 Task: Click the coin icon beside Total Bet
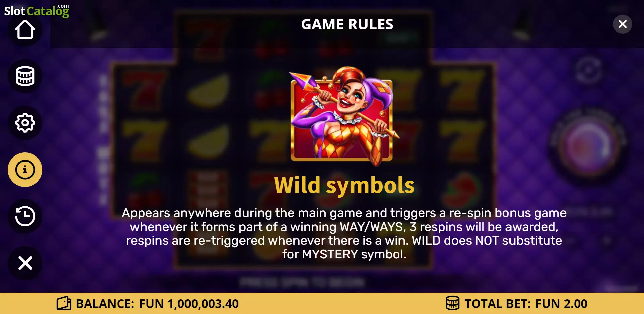pos(452,303)
